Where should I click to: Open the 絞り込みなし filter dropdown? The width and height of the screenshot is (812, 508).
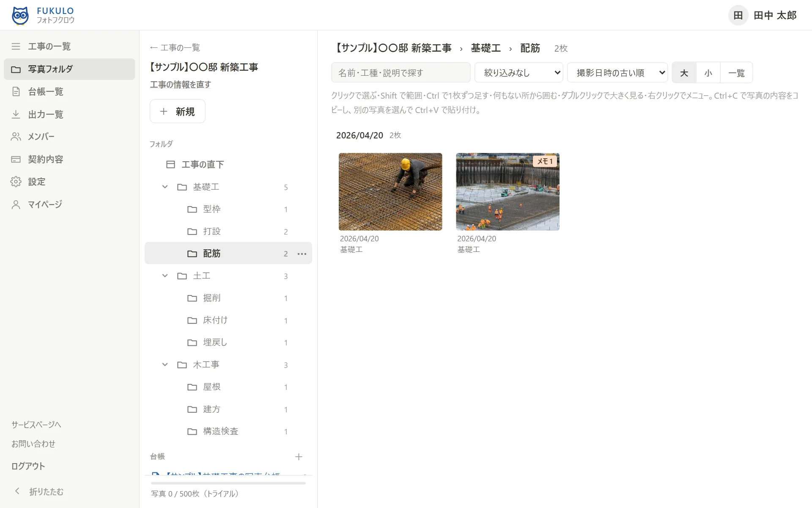pyautogui.click(x=518, y=72)
